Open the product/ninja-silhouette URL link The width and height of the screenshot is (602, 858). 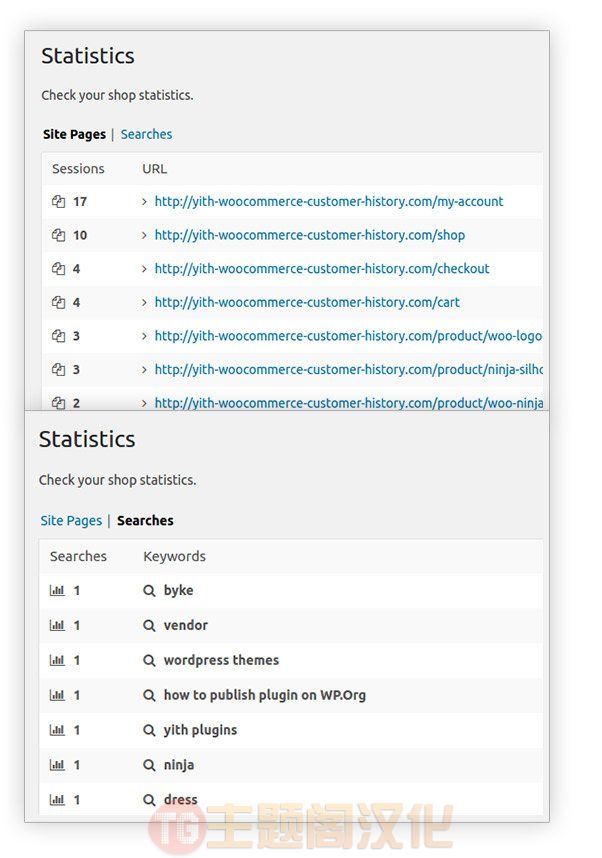(x=349, y=369)
